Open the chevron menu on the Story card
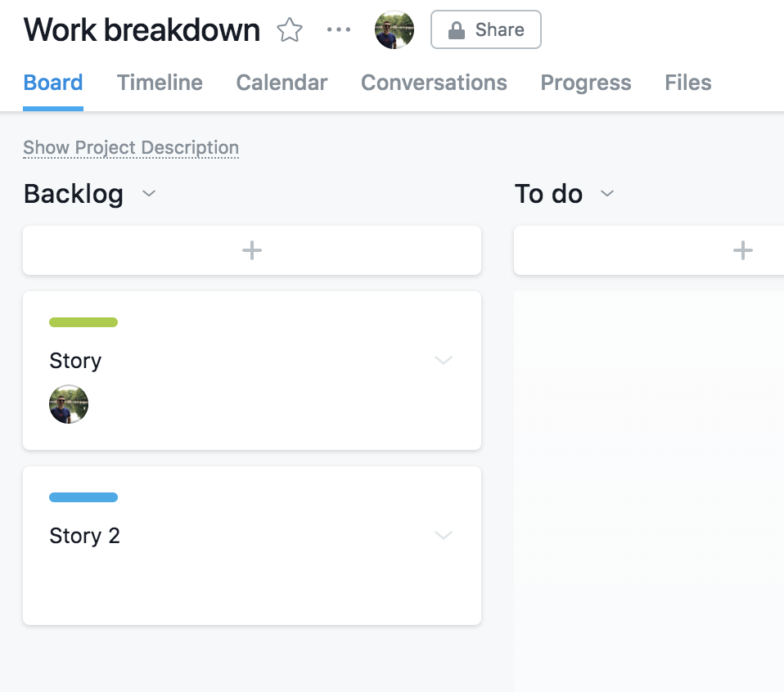 point(443,360)
